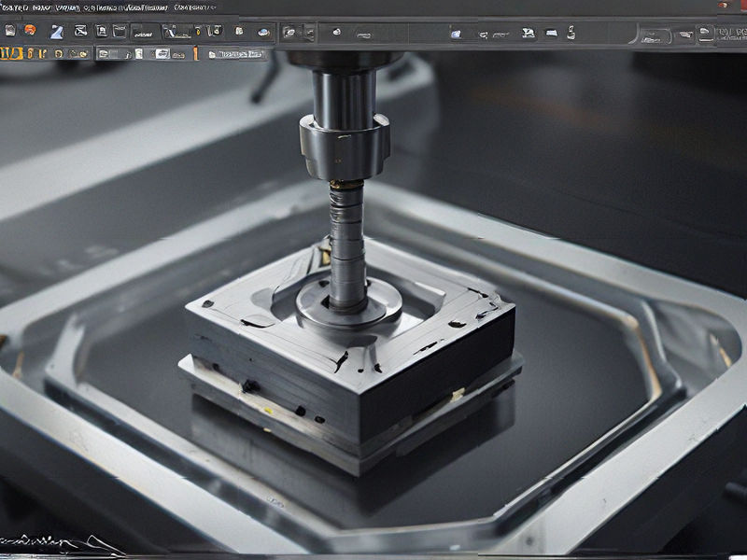This screenshot has height=560, width=747.
Task: Click the rounded outlined button near the right toolbar end
Action: (x=655, y=36)
